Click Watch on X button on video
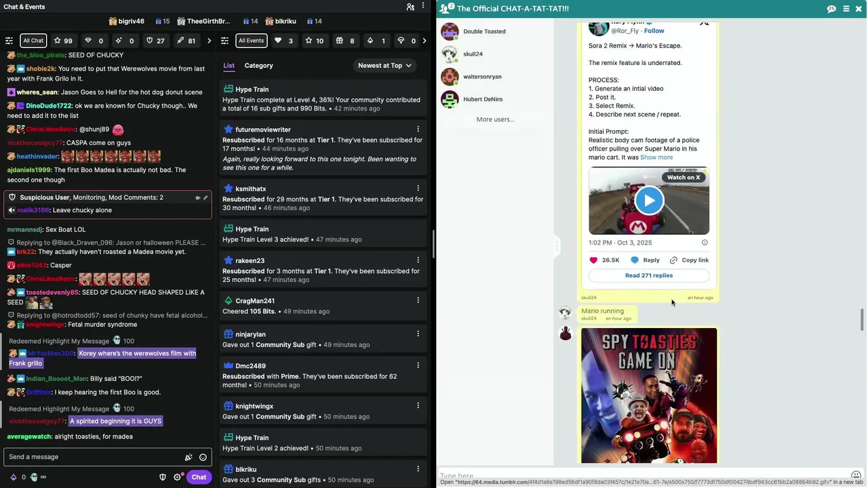868x488 pixels. pyautogui.click(x=684, y=178)
